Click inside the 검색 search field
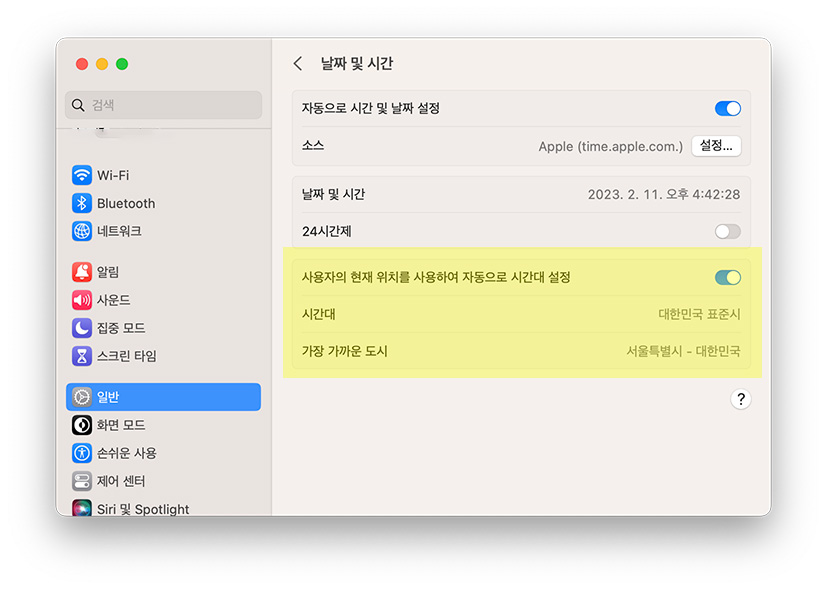 (x=163, y=105)
